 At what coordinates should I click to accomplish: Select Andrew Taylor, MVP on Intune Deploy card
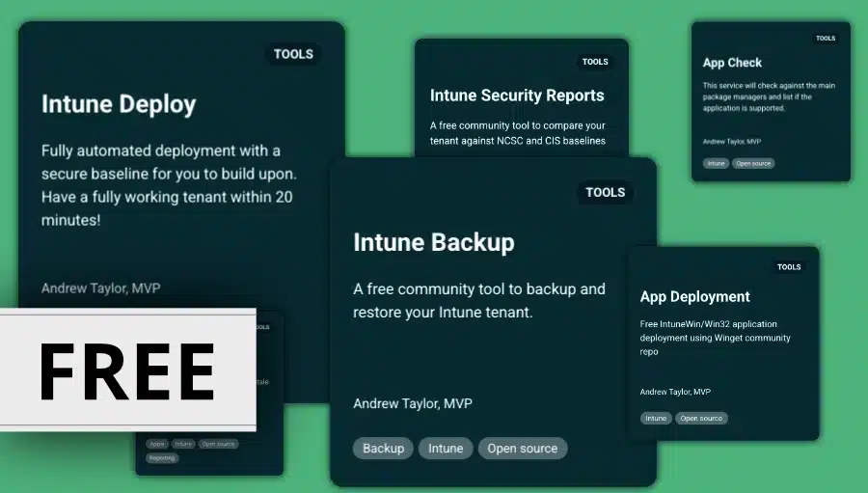click(100, 288)
